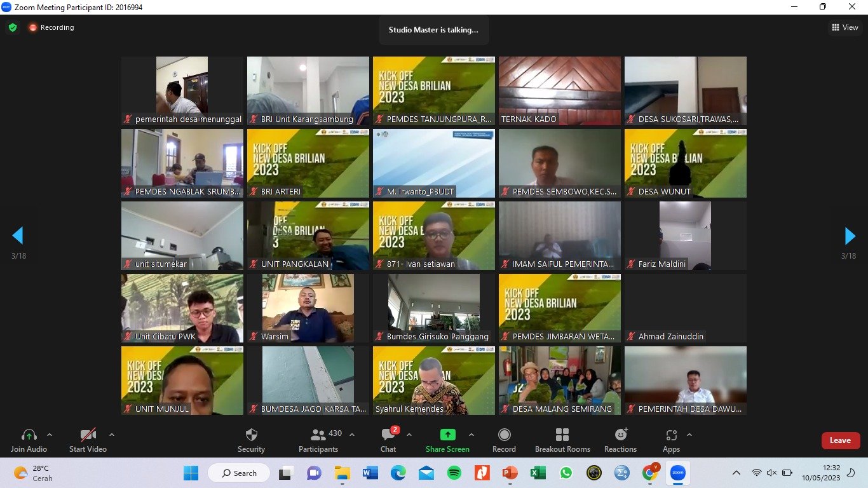
Task: Expand arrow next to Apps
Action: pos(689,435)
